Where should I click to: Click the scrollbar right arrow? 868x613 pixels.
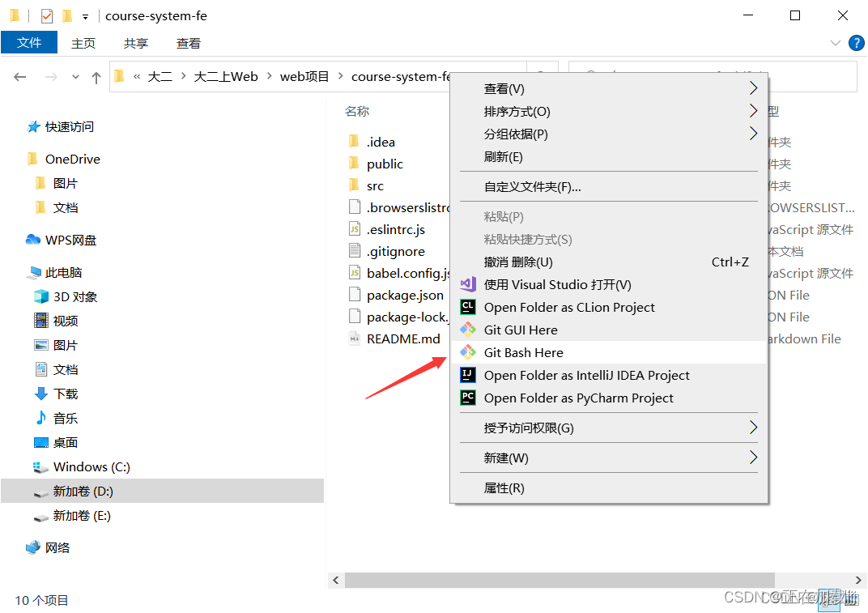pos(858,581)
